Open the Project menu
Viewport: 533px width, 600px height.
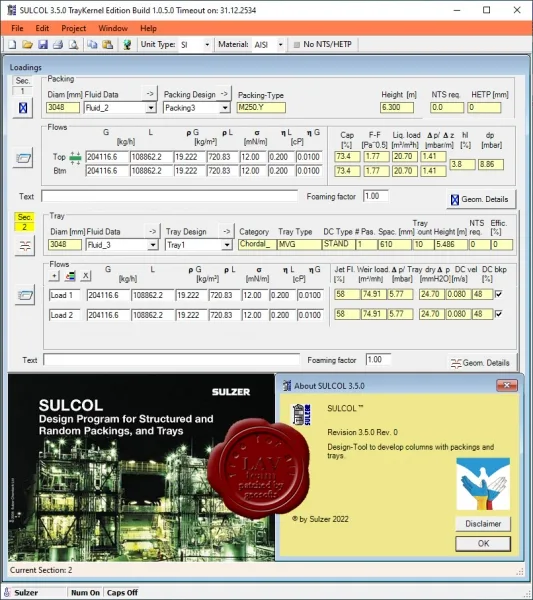click(73, 28)
